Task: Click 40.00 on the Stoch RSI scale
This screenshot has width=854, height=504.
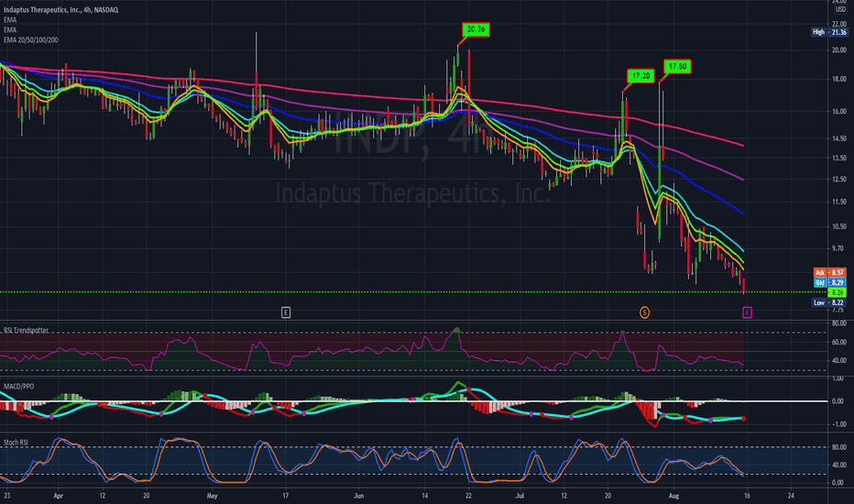Action: (x=838, y=466)
